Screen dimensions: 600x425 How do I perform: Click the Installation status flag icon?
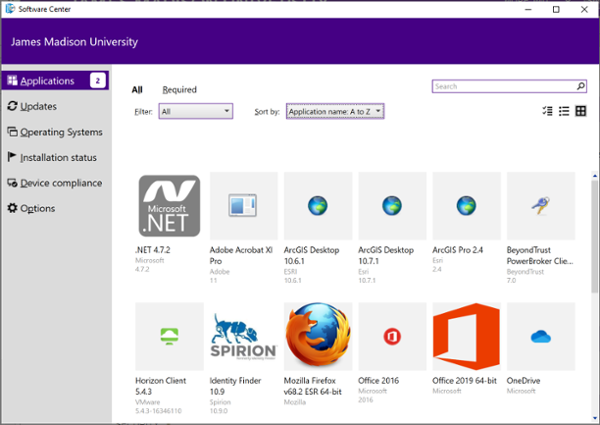(x=12, y=157)
